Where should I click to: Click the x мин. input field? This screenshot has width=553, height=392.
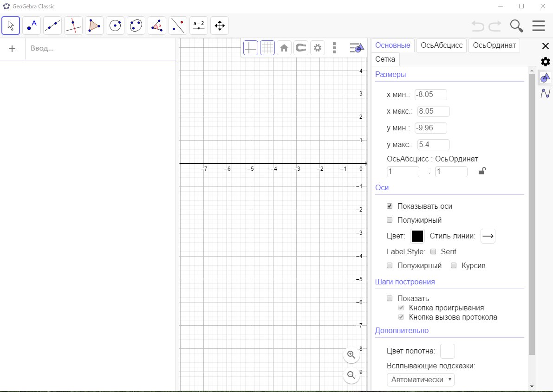tap(430, 95)
